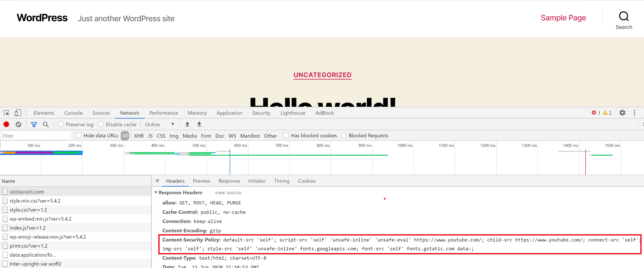
Task: Enable the Preserve log checkbox
Action: [x=61, y=124]
